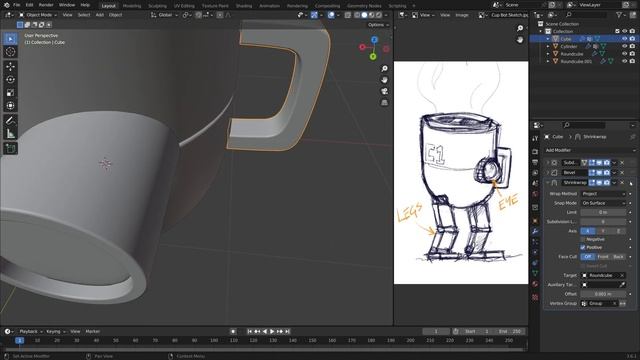The height and width of the screenshot is (360, 640).
Task: Select the Scale tool
Action: tap(11, 93)
